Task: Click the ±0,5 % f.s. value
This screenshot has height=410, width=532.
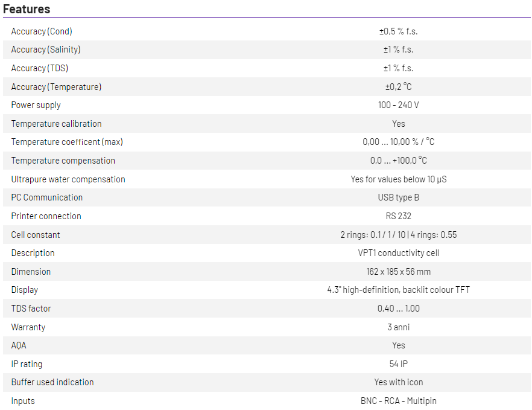Action: 398,31
